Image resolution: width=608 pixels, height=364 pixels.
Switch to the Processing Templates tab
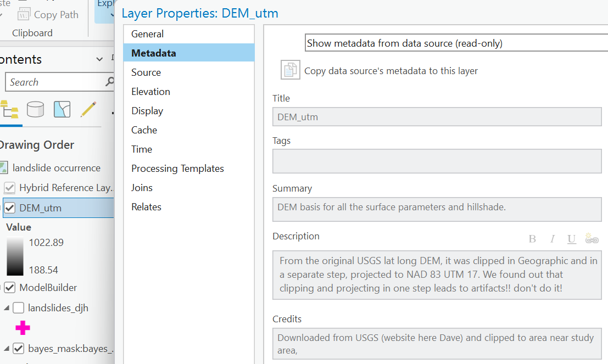pos(177,169)
